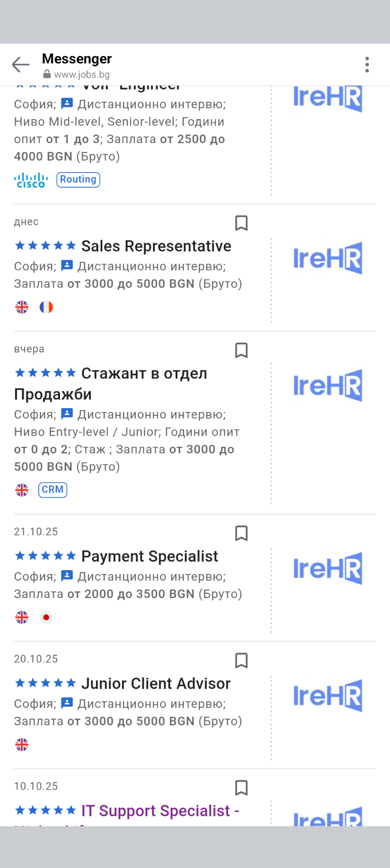The height and width of the screenshot is (868, 390).
Task: Open the IT Support Specialist job link
Action: point(160,810)
